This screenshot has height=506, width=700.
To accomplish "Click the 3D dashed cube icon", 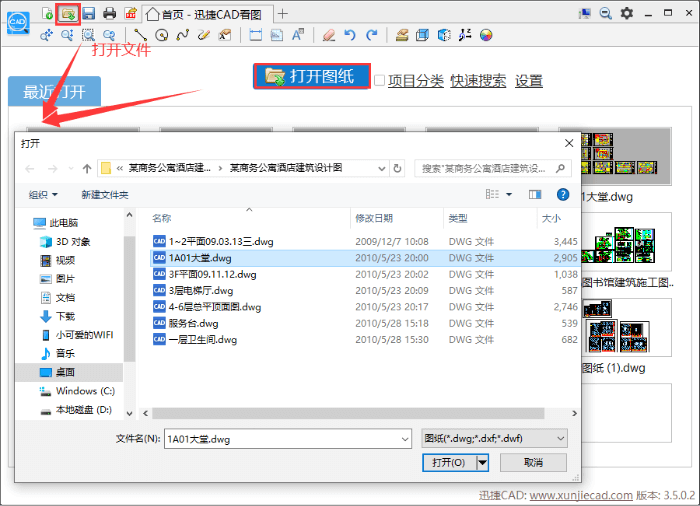I will tap(444, 35).
